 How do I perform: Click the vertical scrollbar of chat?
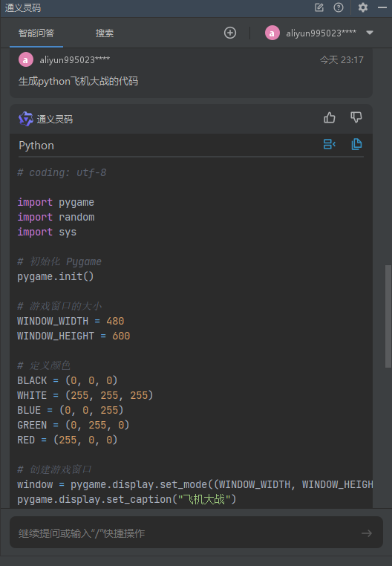[x=388, y=316]
